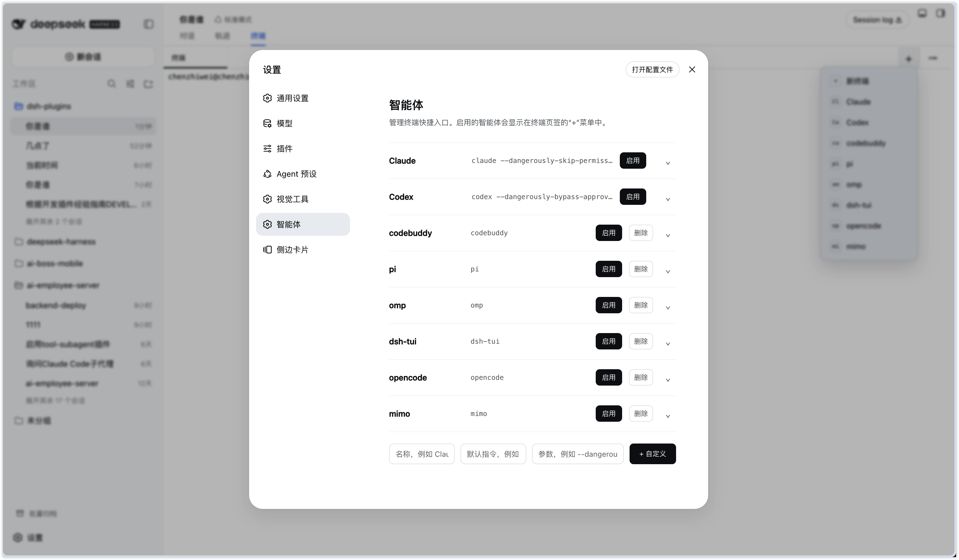Close the settings dialog with the X

692,69
